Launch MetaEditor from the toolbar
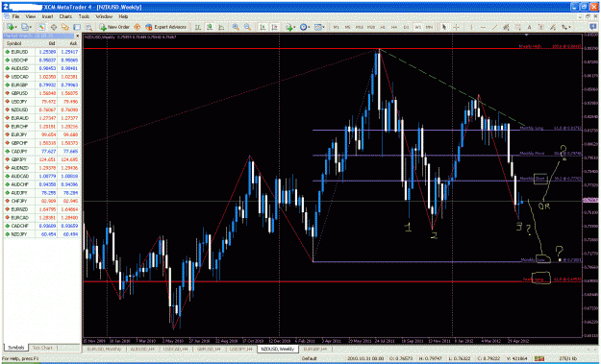 137,27
